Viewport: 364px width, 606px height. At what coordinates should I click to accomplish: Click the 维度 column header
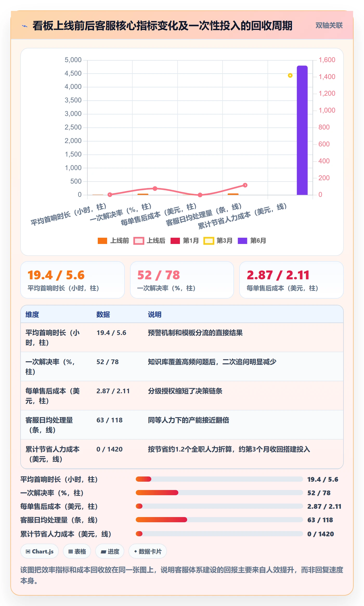tap(32, 314)
